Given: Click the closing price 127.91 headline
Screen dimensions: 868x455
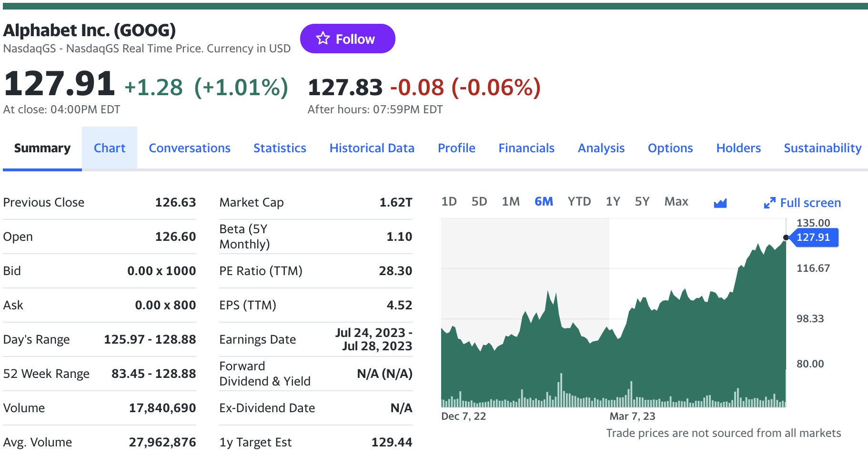Looking at the screenshot, I should tap(59, 83).
